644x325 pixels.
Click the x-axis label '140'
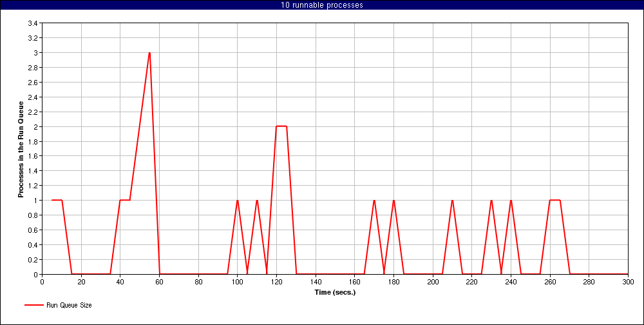(316, 282)
